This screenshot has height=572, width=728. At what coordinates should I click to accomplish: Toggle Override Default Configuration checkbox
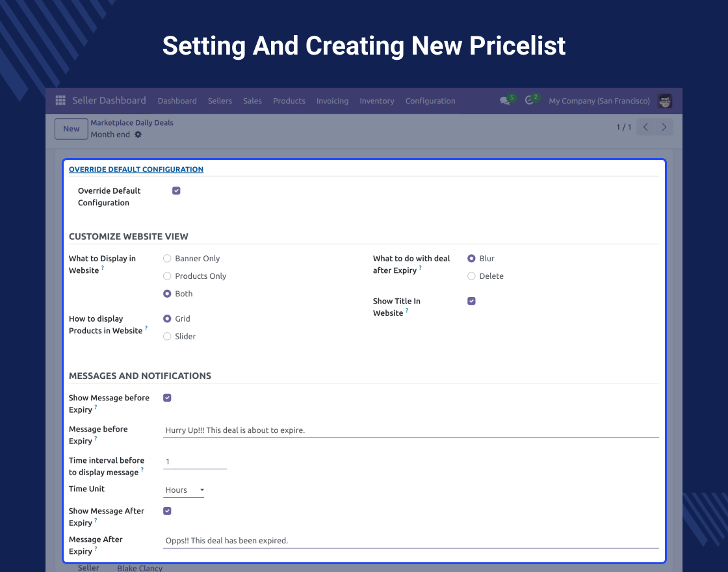tap(176, 191)
